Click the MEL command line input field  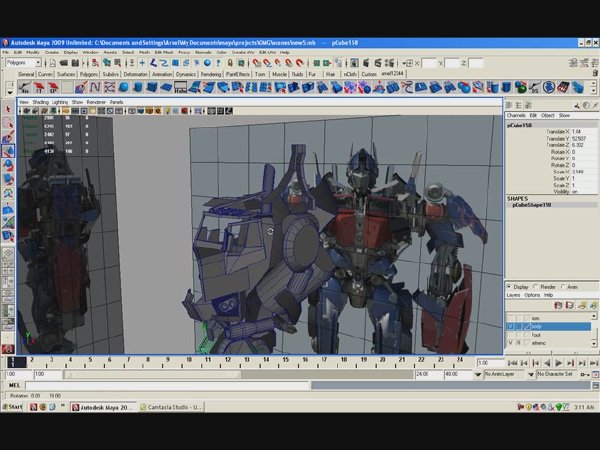click(x=167, y=386)
